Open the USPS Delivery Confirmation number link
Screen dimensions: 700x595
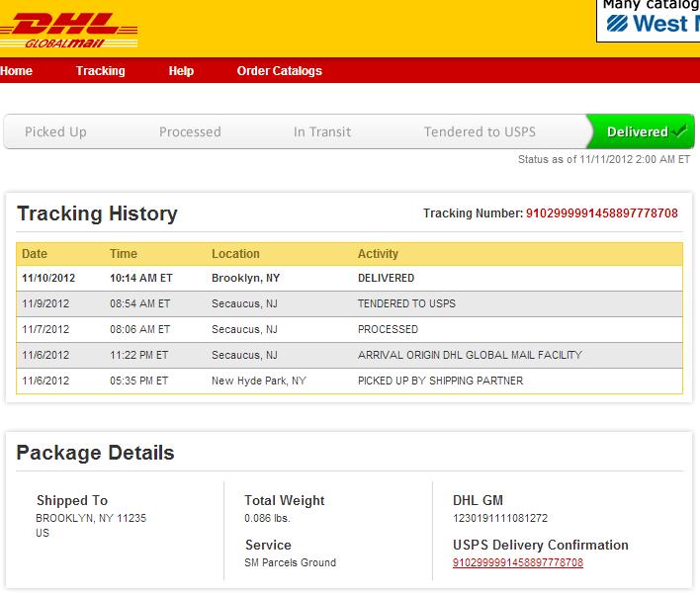coord(518,562)
